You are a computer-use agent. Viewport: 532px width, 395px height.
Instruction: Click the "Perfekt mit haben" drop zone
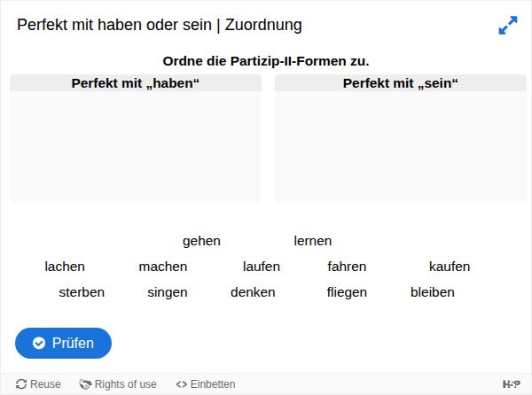click(136, 146)
